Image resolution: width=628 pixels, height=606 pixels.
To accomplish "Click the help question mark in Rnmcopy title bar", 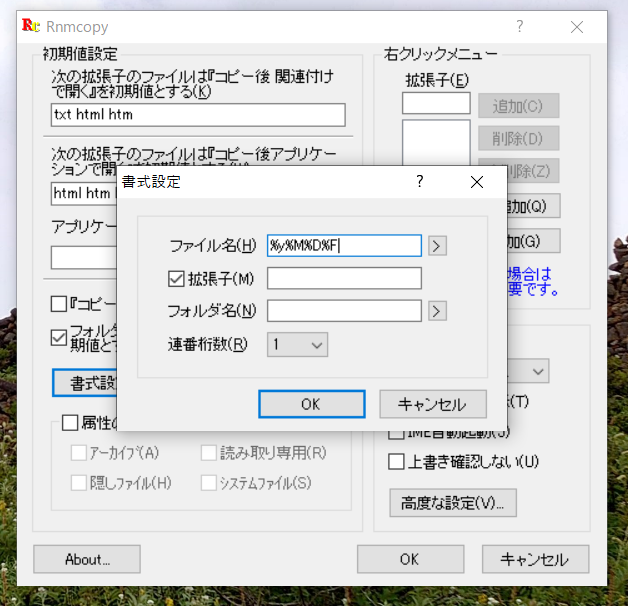I will coord(519,27).
